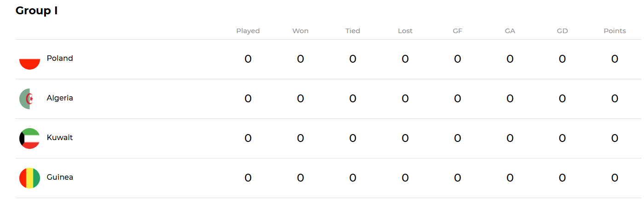The height and width of the screenshot is (200, 644).
Task: Open the Algeria team link
Action: tap(60, 98)
